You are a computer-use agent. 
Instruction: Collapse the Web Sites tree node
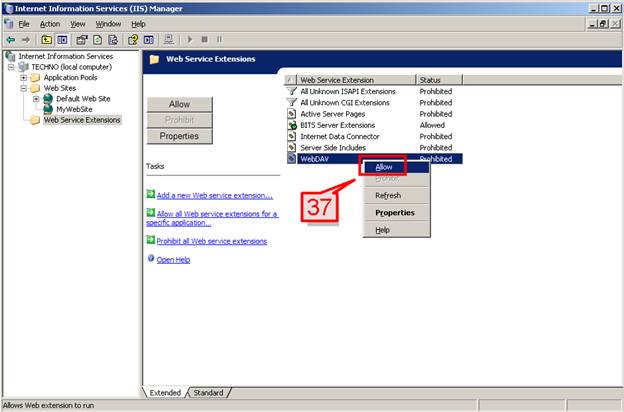coord(24,88)
